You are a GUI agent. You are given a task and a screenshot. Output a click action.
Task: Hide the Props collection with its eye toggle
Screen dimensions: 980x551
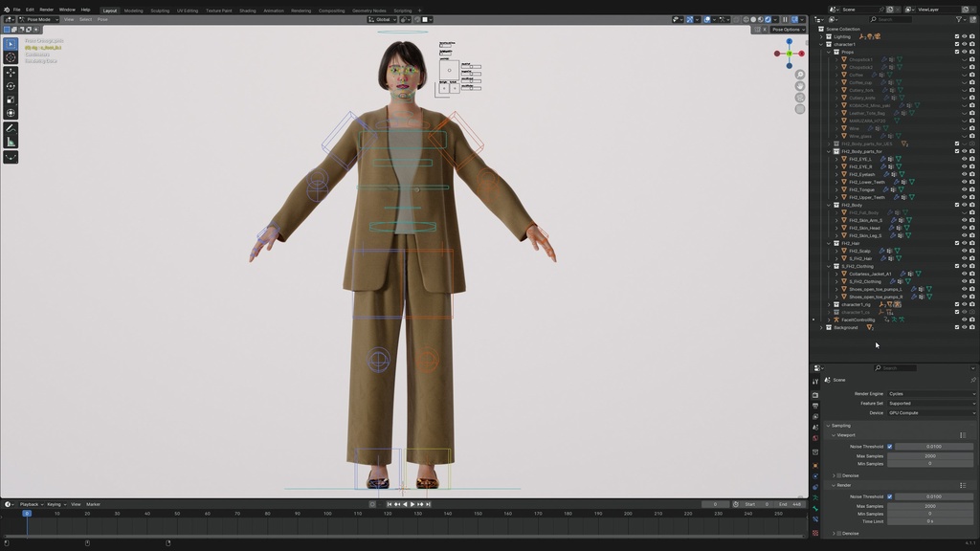click(x=965, y=52)
